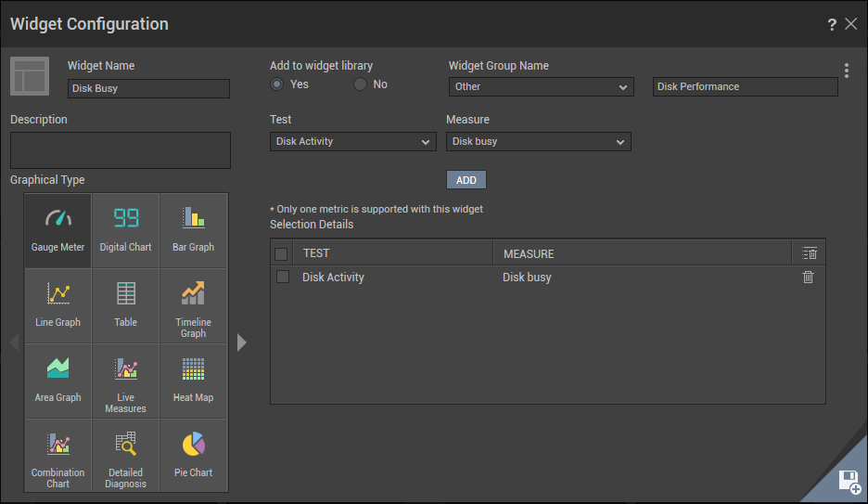Image resolution: width=868 pixels, height=504 pixels.
Task: Select the Combination Chart type
Action: pos(57,455)
